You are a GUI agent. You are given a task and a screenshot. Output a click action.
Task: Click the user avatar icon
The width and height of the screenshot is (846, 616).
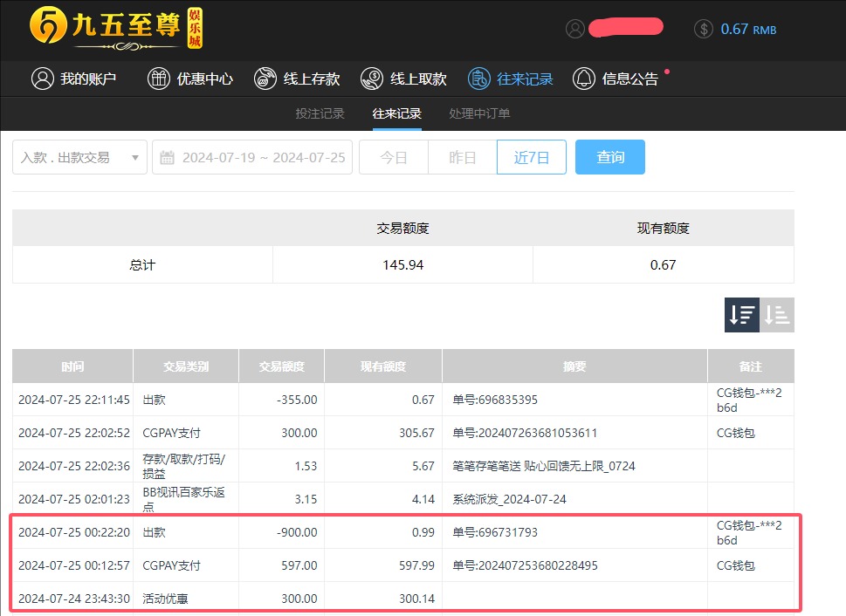tap(574, 29)
